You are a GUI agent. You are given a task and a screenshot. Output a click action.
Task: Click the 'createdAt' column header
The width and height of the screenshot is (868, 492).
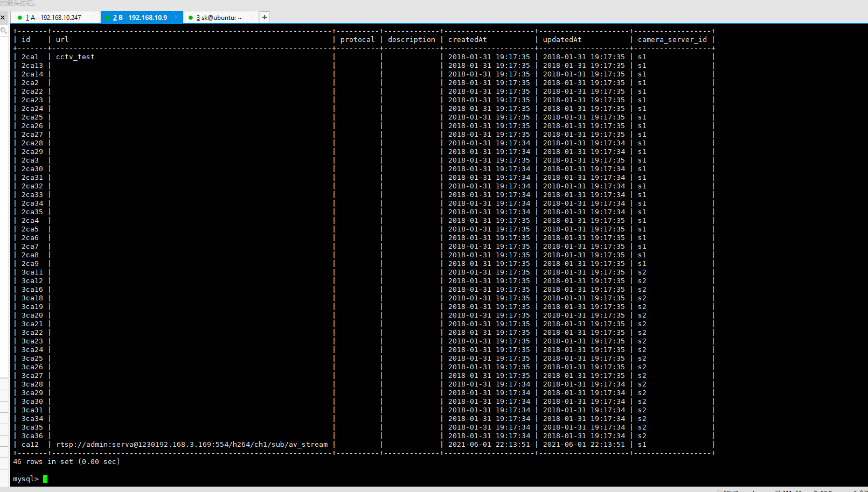click(x=468, y=39)
